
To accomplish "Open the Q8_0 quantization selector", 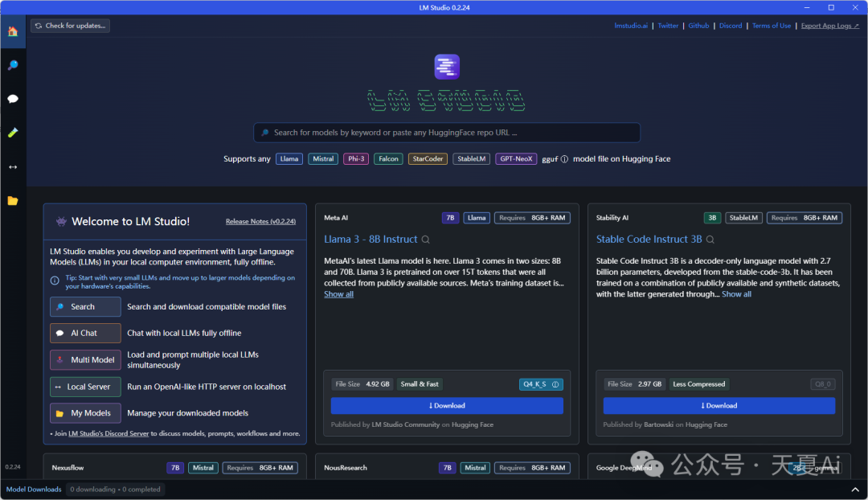I will (823, 384).
